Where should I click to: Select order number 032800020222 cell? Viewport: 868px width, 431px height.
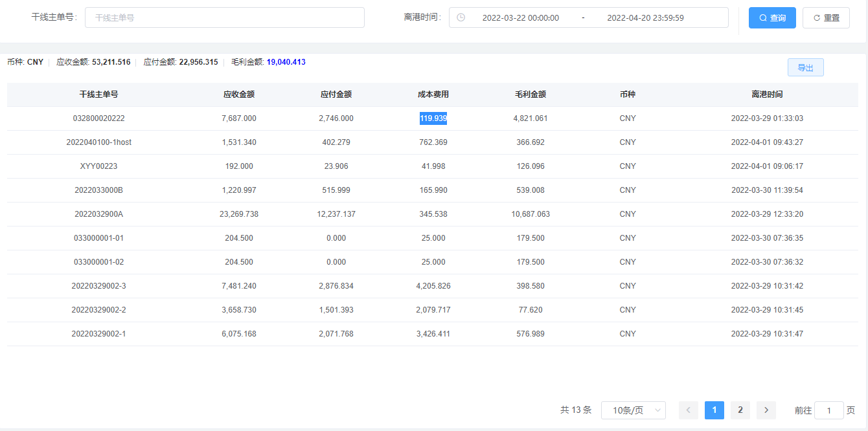pos(98,118)
